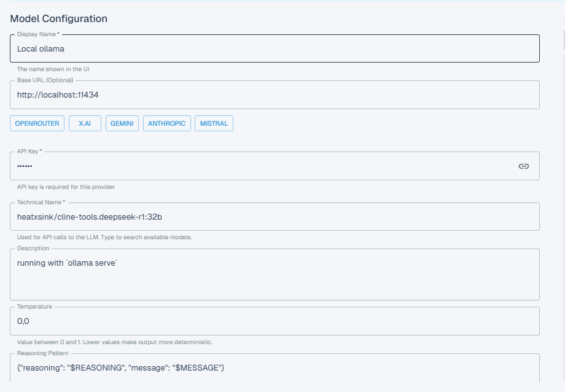
Task: Select the OPENROUTER preset button
Action: [x=37, y=123]
